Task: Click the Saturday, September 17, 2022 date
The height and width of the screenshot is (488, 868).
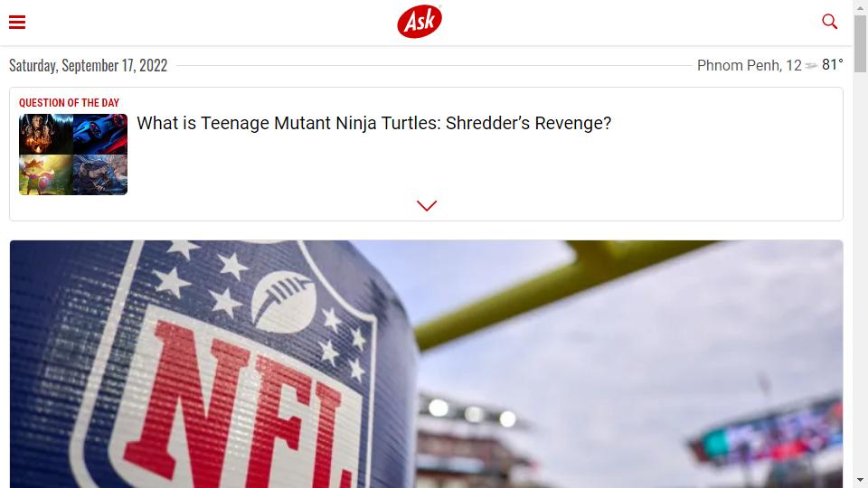Action: 88,65
